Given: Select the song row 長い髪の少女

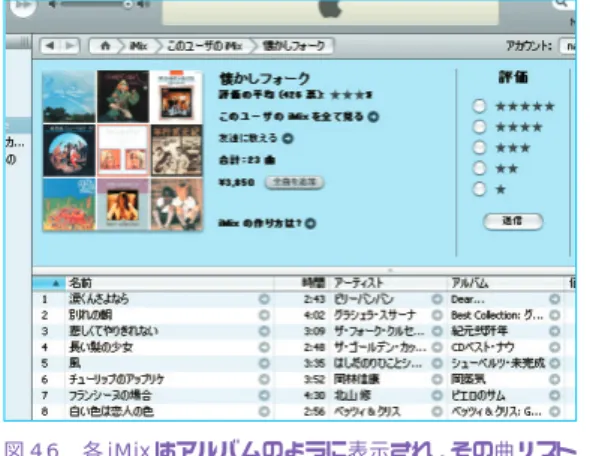Looking at the screenshot, I should coord(304,347).
